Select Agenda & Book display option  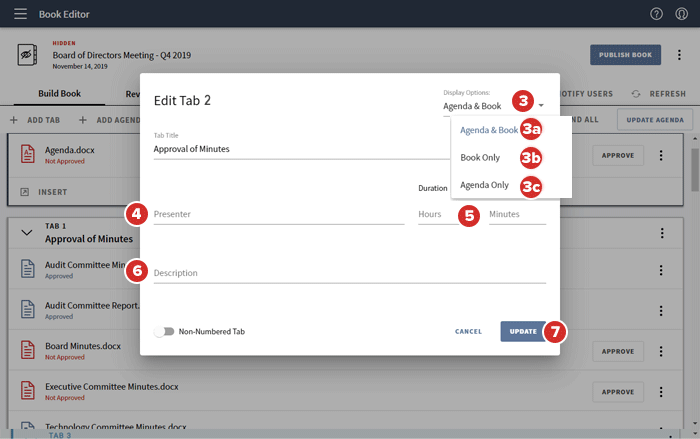[x=488, y=130]
